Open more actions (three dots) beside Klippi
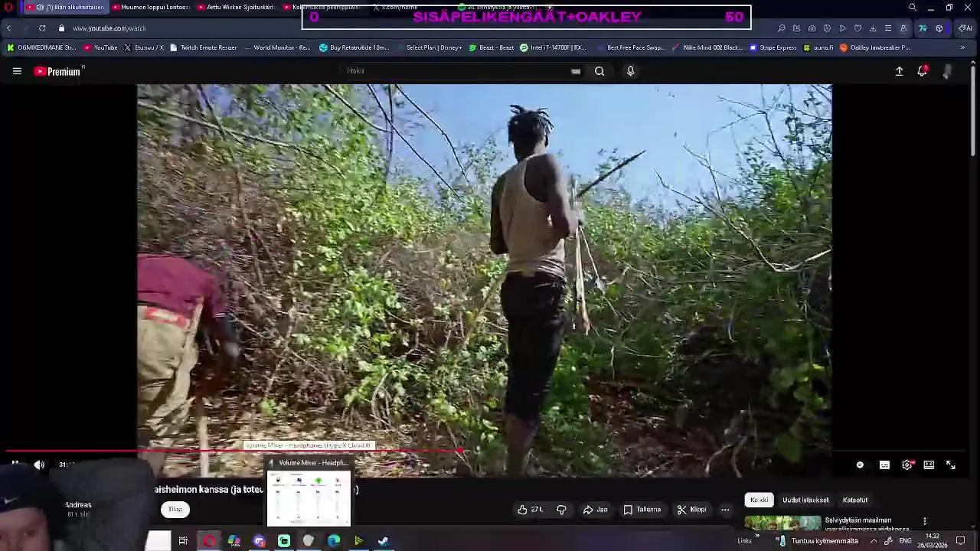The width and height of the screenshot is (980, 551). click(725, 510)
